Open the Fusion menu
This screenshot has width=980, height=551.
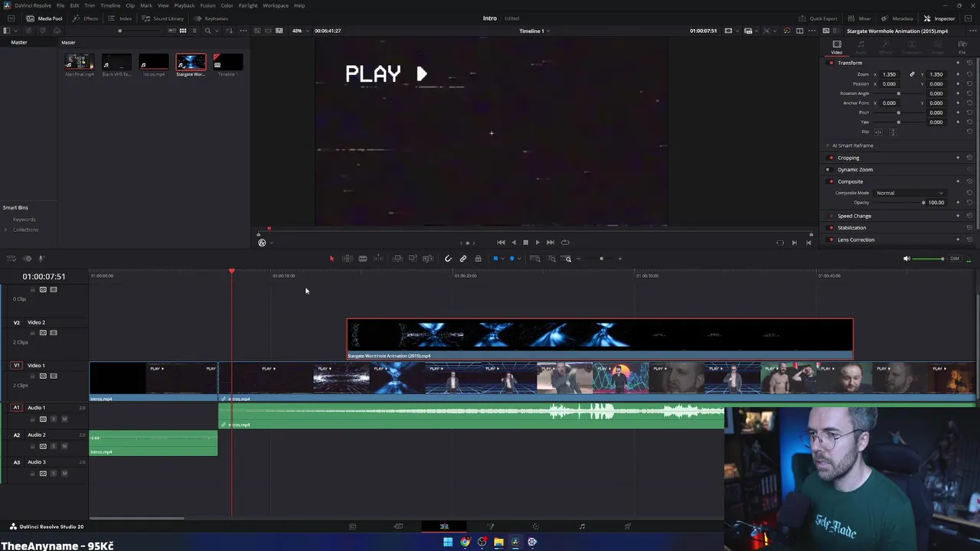[207, 5]
